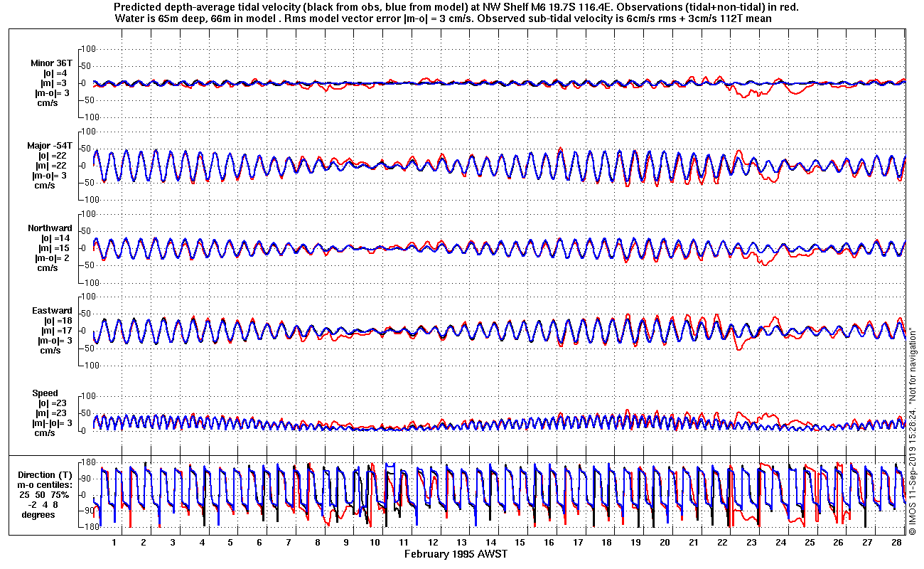Select the "Direction (T)" label
The height and width of the screenshot is (569, 924).
[46, 474]
